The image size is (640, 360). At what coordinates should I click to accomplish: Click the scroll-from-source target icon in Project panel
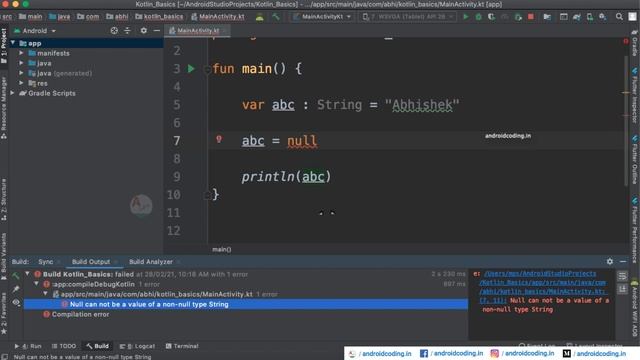coord(114,31)
